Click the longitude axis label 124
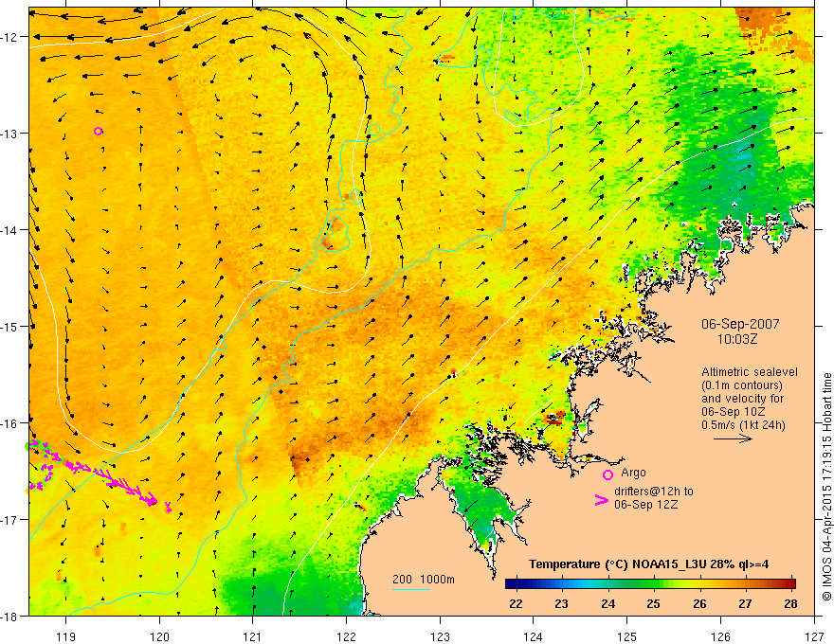The image size is (834, 644). pyautogui.click(x=533, y=636)
